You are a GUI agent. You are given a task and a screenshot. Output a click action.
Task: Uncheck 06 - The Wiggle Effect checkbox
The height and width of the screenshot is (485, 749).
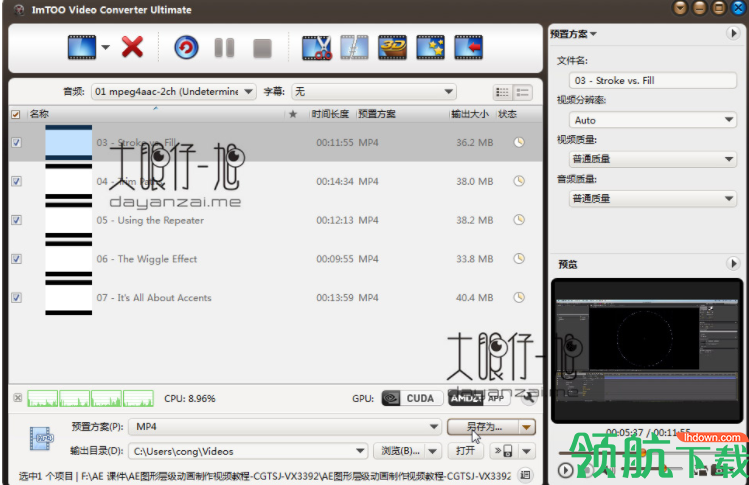pyautogui.click(x=16, y=259)
